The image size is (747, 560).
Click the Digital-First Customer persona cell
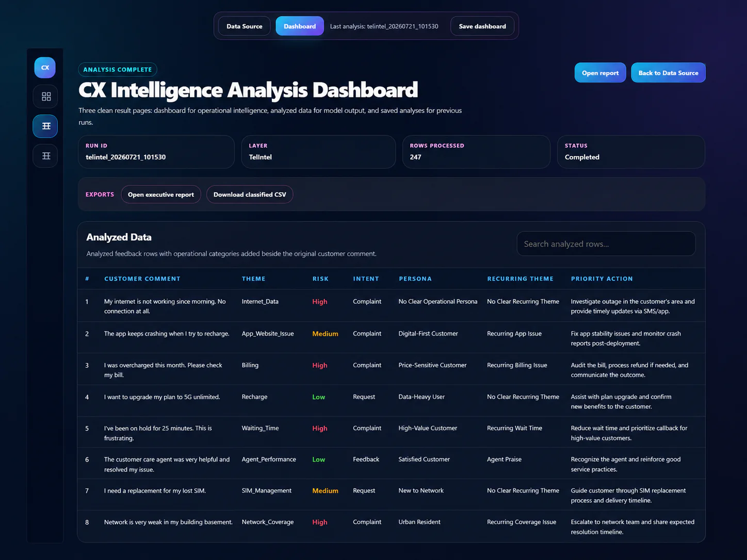click(428, 334)
